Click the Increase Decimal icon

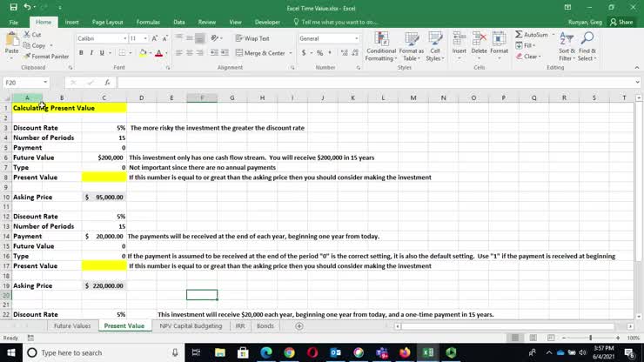[344, 53]
